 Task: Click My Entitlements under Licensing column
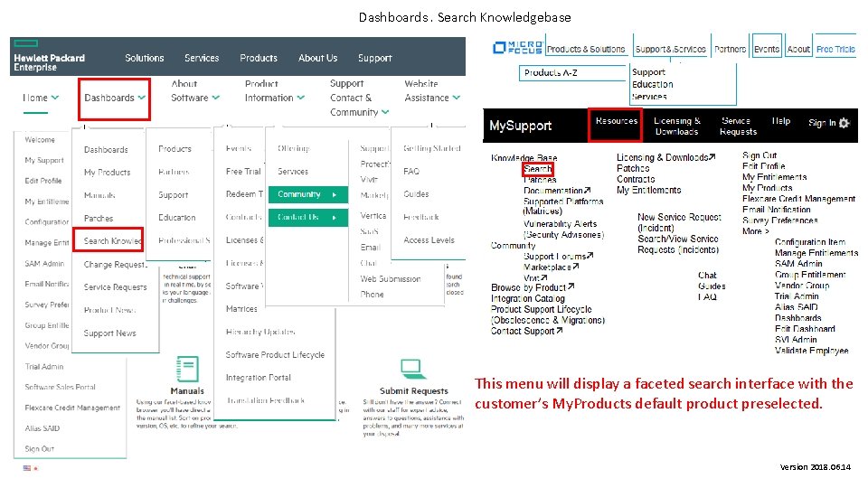tap(649, 190)
